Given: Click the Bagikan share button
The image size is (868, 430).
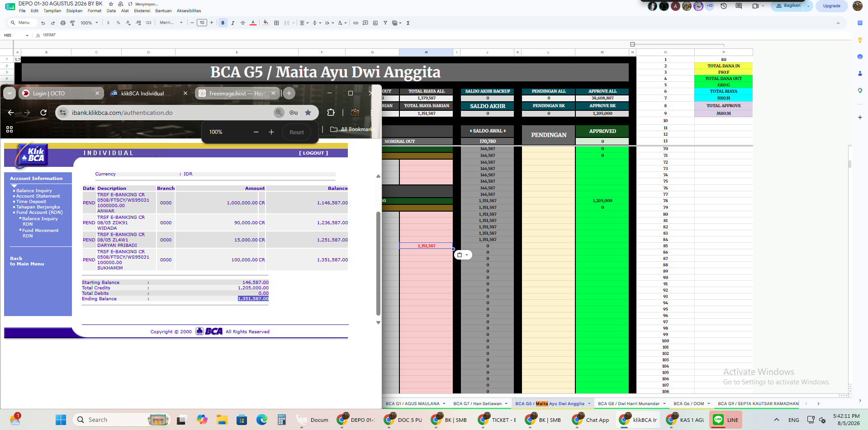Looking at the screenshot, I should point(788,6).
